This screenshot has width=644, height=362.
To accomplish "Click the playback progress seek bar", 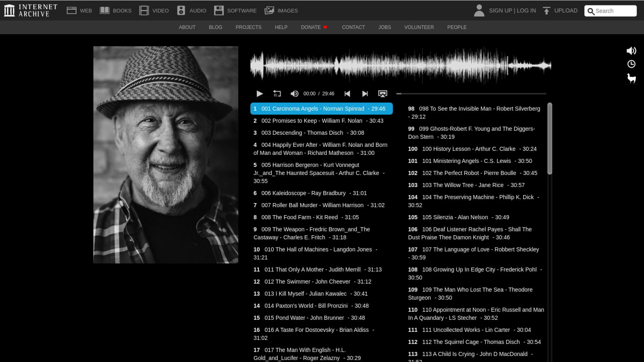I will coord(471,94).
